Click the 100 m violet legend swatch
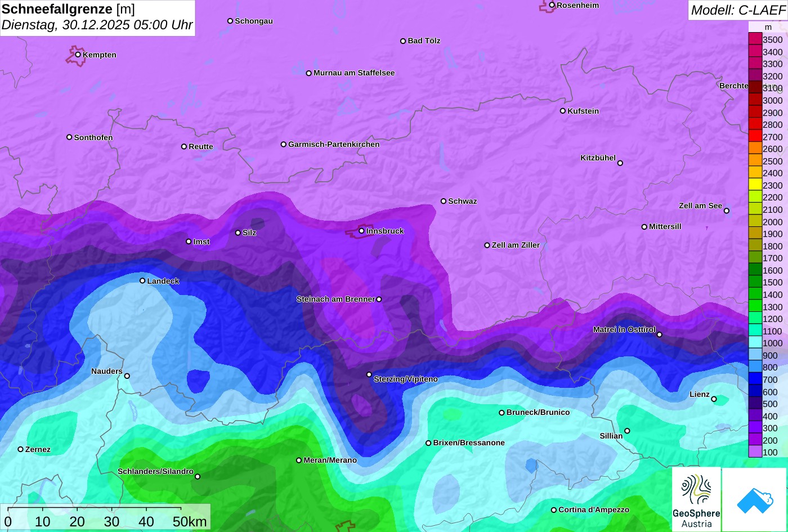The width and height of the screenshot is (788, 532). pos(755,452)
